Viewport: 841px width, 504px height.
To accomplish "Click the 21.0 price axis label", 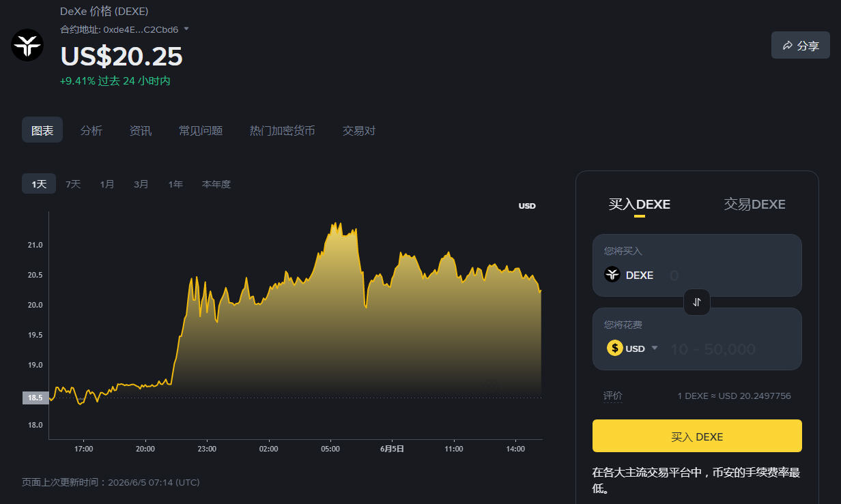I will (35, 245).
